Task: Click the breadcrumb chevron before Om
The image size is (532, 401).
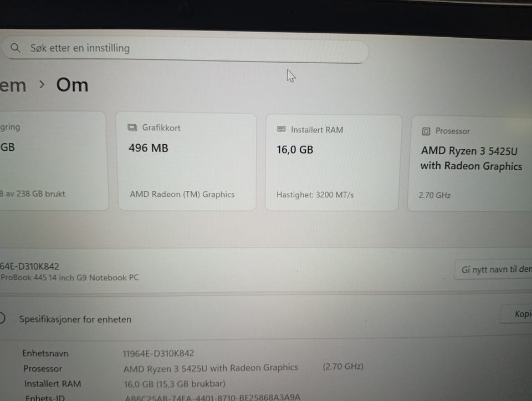Action: click(x=42, y=84)
